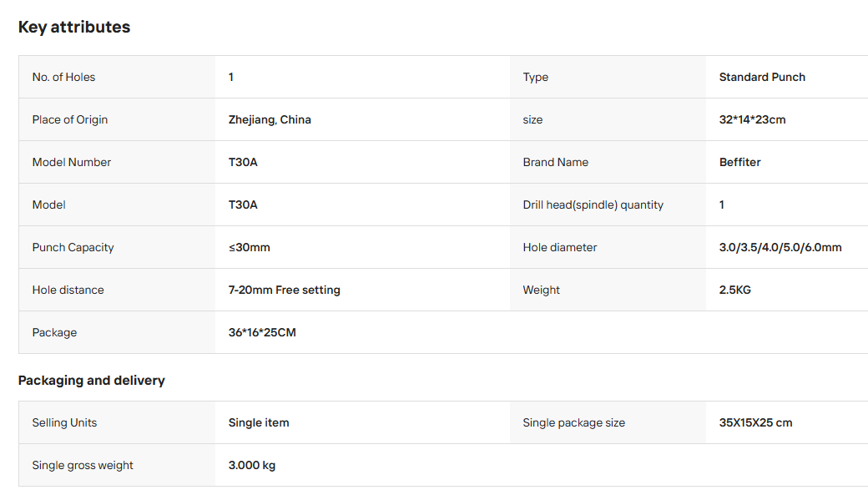Click the 'Hole distance' label
The image size is (868, 490).
[x=68, y=290]
